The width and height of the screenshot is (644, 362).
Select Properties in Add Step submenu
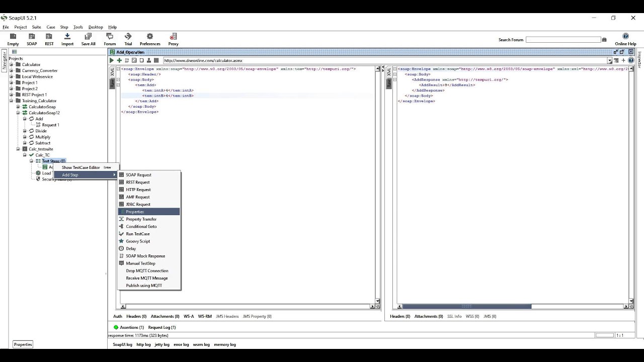point(149,212)
